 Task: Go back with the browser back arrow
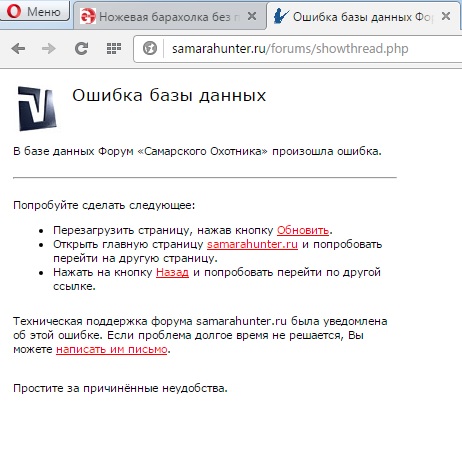[18, 49]
